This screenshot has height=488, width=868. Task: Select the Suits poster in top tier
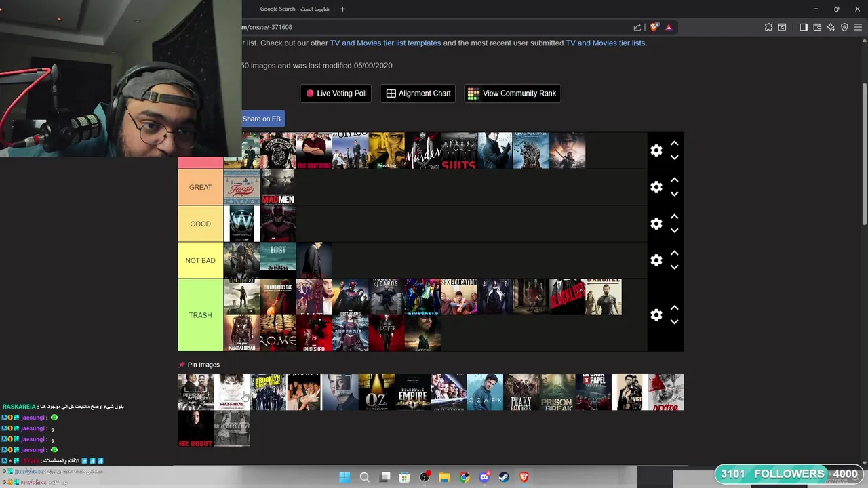click(459, 150)
